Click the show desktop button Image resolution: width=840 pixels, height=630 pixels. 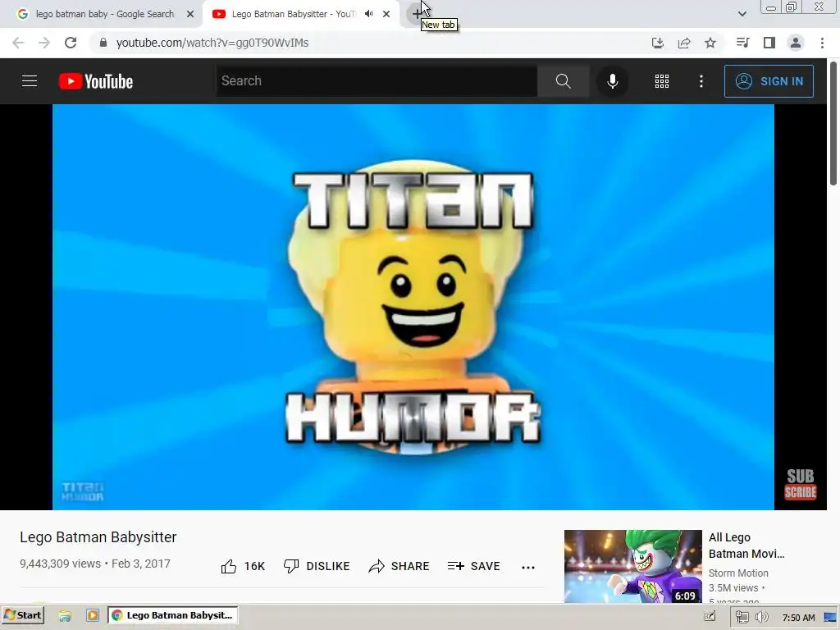click(831, 617)
